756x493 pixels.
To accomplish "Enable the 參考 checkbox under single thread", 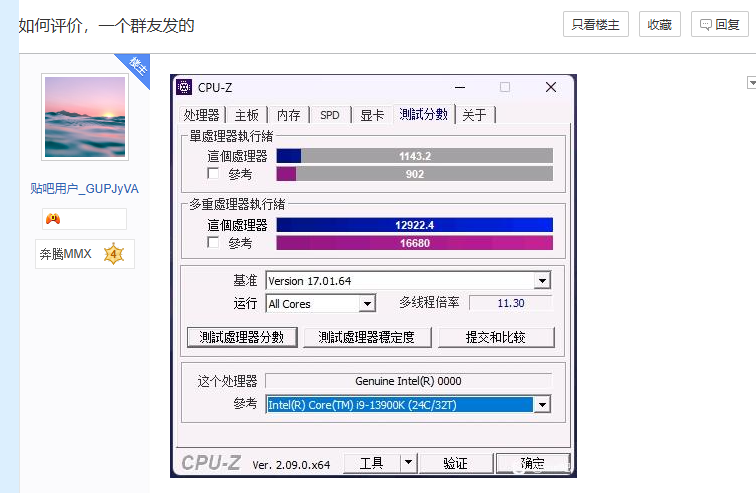I will tap(213, 173).
